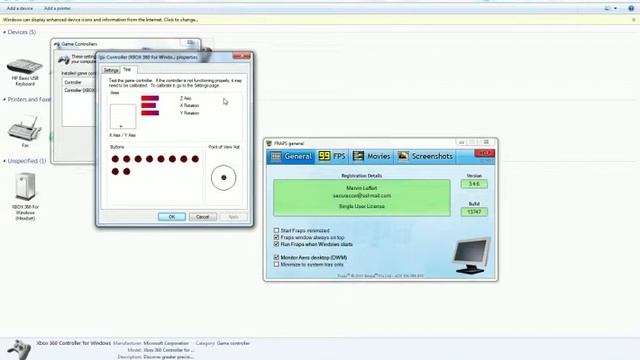Click the Y Rotation red bar

[x=150, y=113]
